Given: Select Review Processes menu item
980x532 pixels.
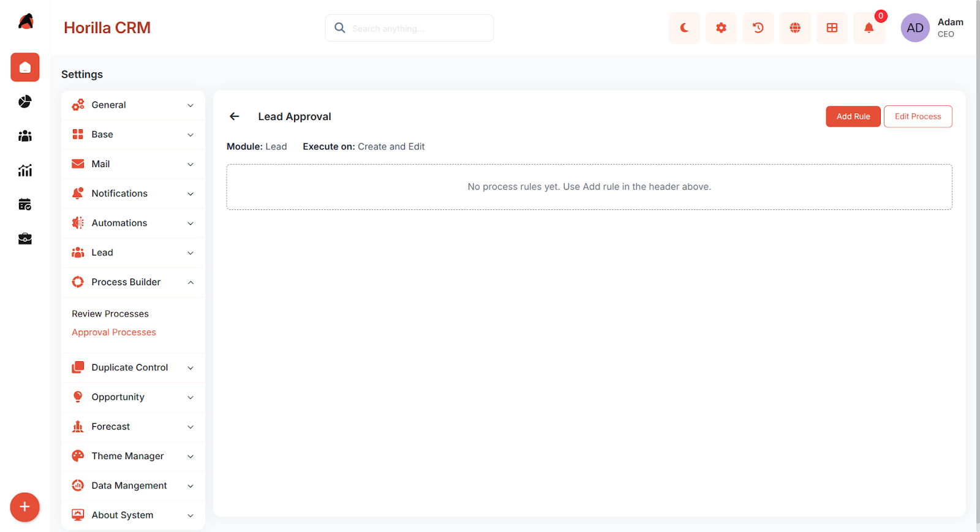Looking at the screenshot, I should [110, 313].
